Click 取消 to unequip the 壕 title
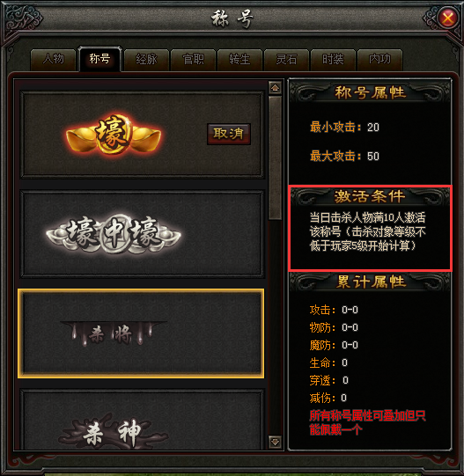This screenshot has width=464, height=476. tap(229, 134)
